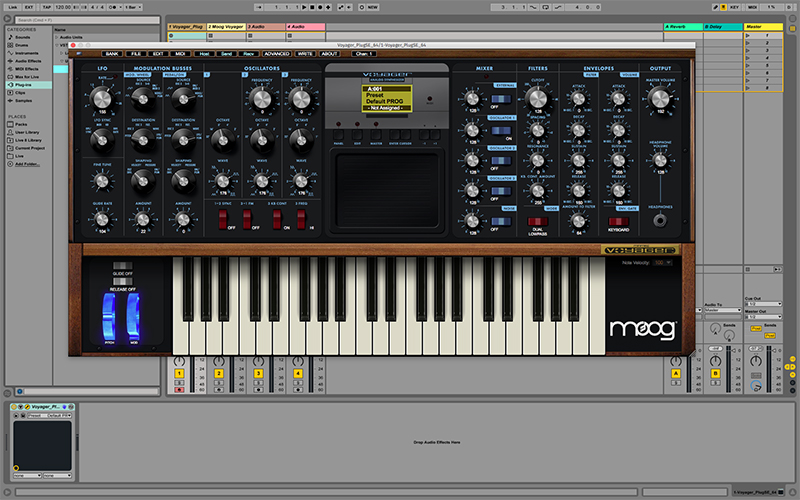Toggle Voyager device activator in device panel
This screenshot has width=800, height=500.
point(14,407)
